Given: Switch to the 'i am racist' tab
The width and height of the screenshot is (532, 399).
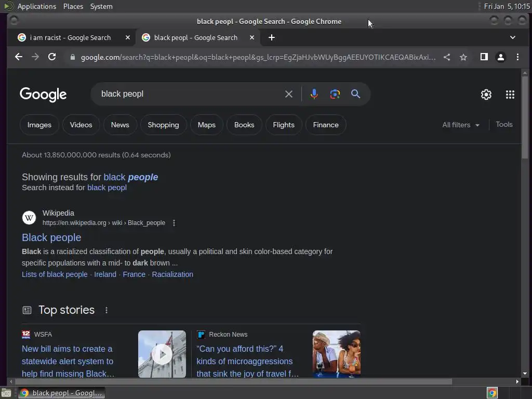Looking at the screenshot, I should 70,37.
